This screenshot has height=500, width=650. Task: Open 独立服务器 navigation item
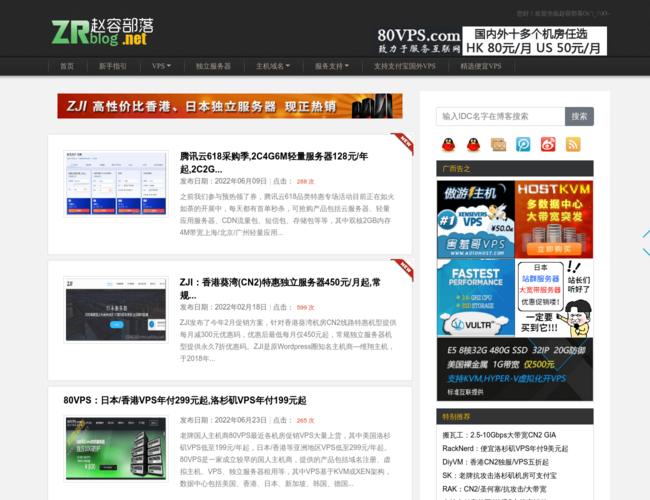coord(213,66)
